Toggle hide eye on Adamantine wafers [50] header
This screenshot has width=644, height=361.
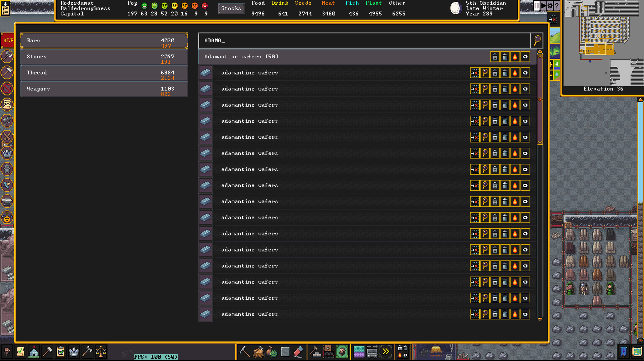pyautogui.click(x=525, y=57)
